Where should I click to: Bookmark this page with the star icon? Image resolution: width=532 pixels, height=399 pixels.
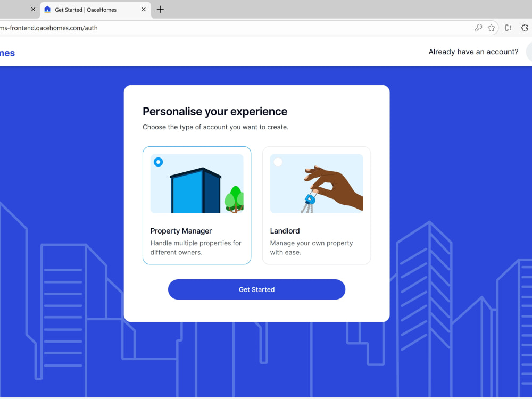point(491,28)
